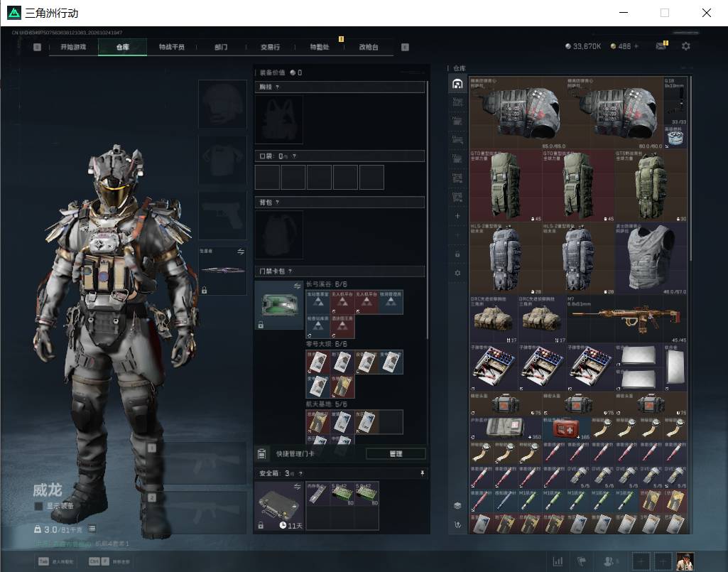Click the flag icon in bottom bar
The height and width of the screenshot is (572, 728).
point(581,561)
